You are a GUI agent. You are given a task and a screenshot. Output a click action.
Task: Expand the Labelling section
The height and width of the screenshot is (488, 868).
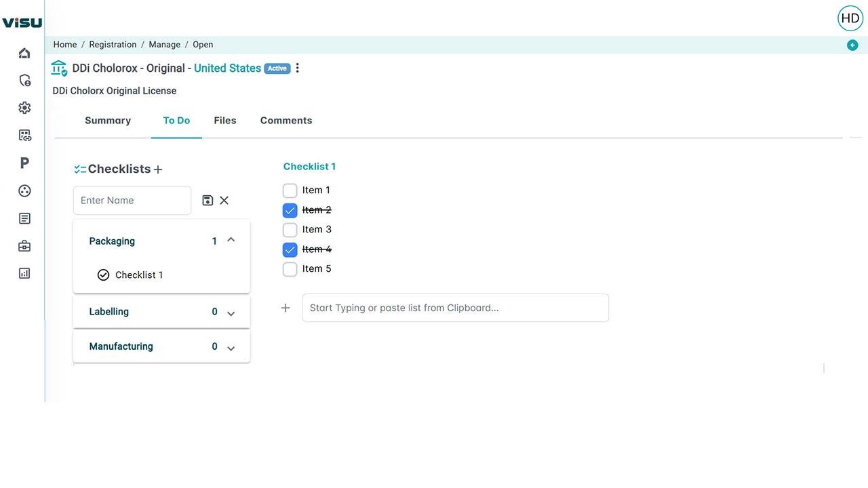(231, 313)
